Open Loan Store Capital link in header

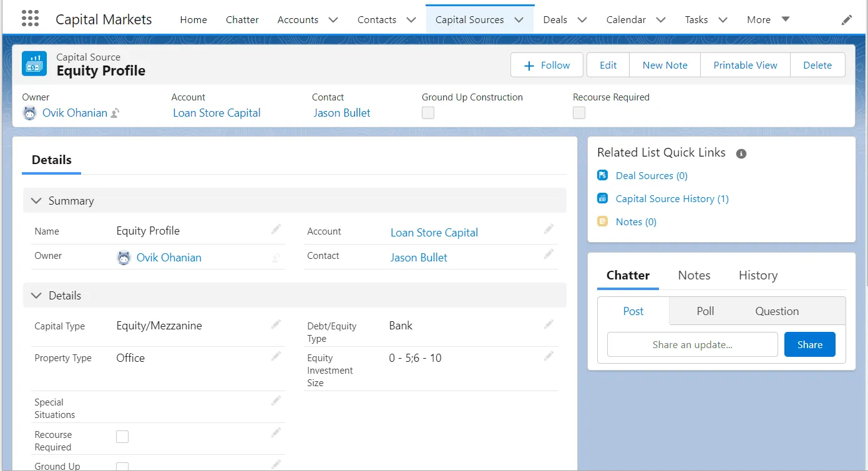point(217,113)
